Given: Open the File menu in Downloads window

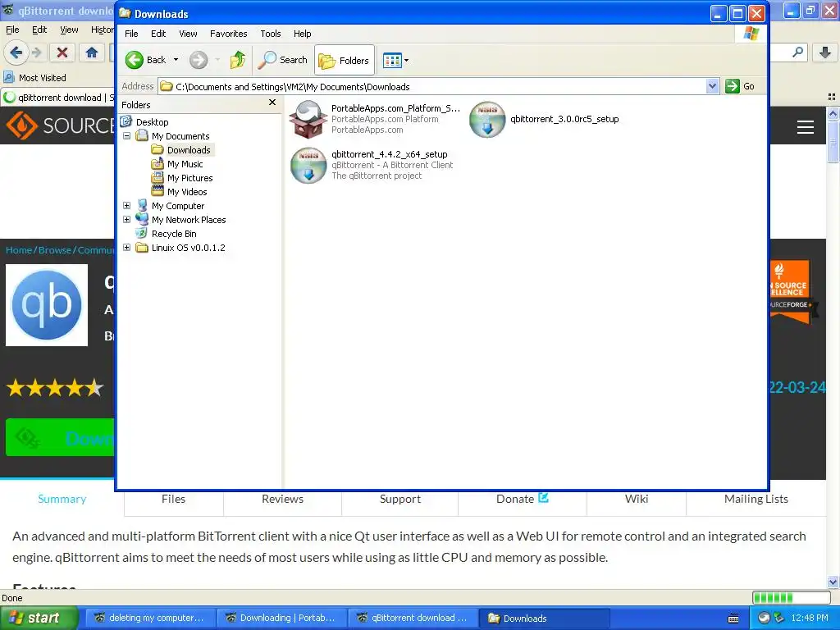Looking at the screenshot, I should (x=131, y=34).
